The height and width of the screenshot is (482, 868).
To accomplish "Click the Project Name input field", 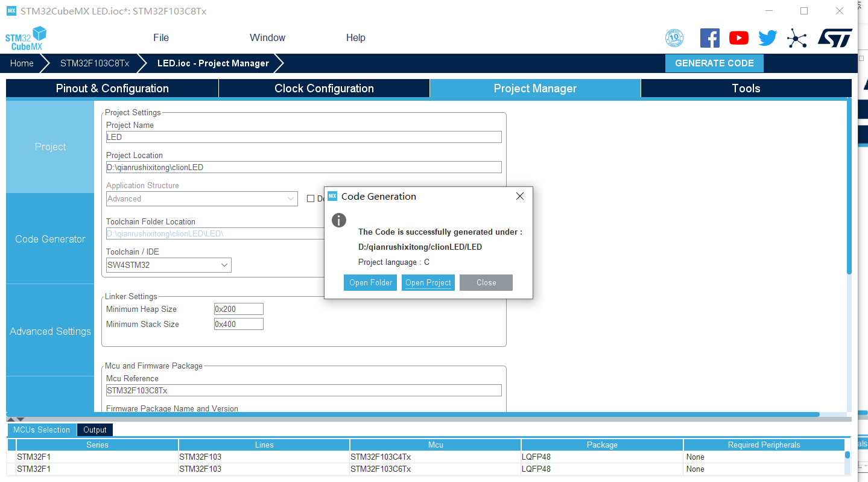I will tap(304, 137).
